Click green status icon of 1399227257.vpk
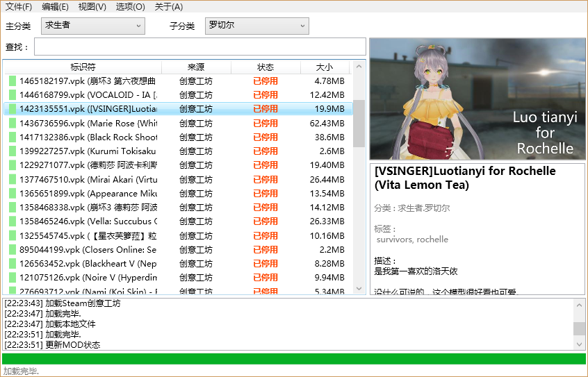Screen dimensions: 588x377 click(13, 151)
